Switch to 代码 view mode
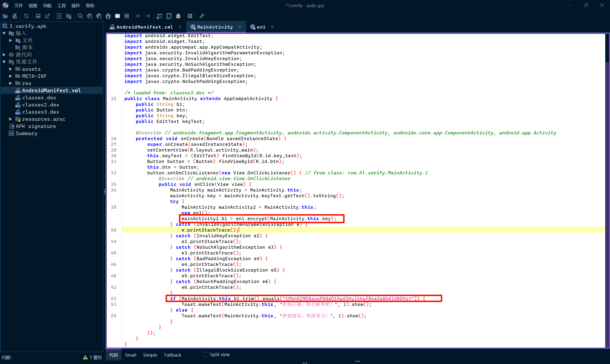 (114, 355)
